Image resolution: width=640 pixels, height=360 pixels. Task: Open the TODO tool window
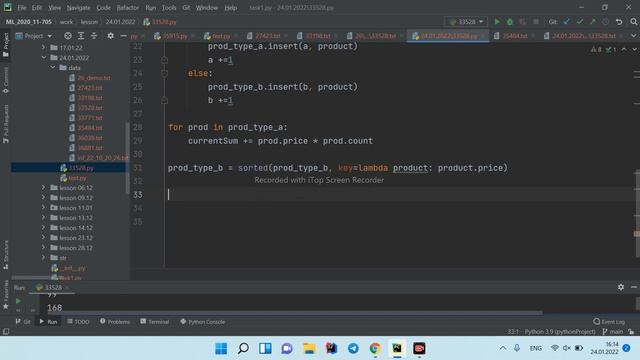[78, 322]
